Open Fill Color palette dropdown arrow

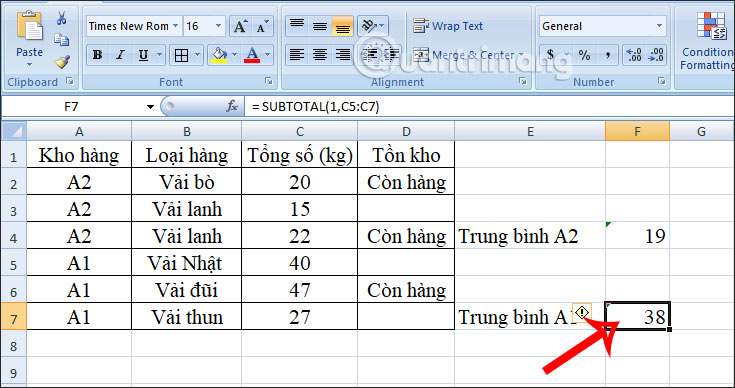tap(235, 55)
